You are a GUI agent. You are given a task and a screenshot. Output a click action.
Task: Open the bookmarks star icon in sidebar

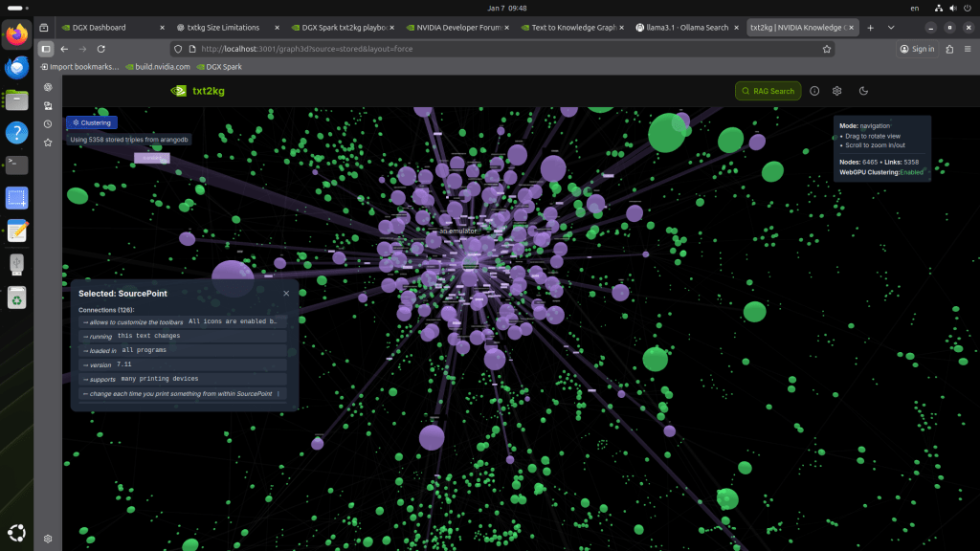(x=48, y=143)
